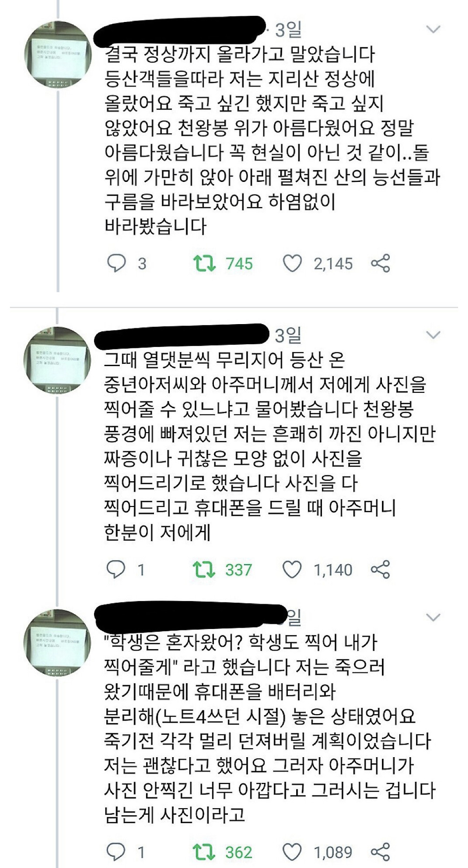468x868 pixels.
Task: Share the first tweet about 지리산 정상
Action: 380,263
